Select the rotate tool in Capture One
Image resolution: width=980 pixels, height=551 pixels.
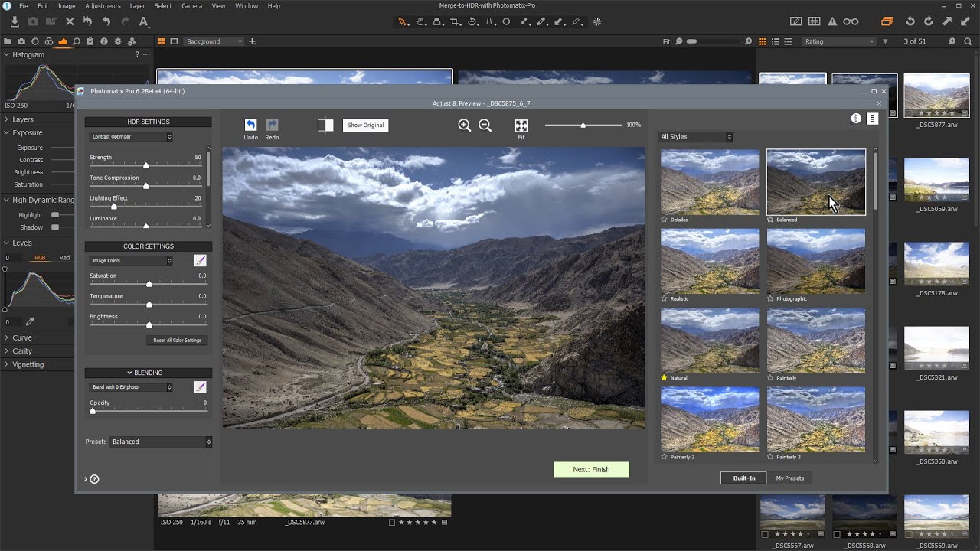tap(472, 22)
